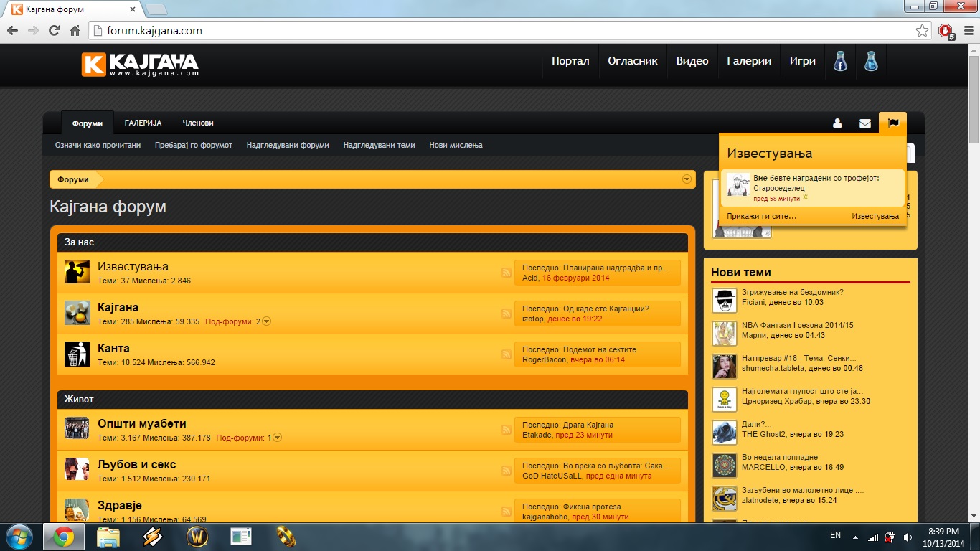Click the Kajgana logo

pos(140,65)
